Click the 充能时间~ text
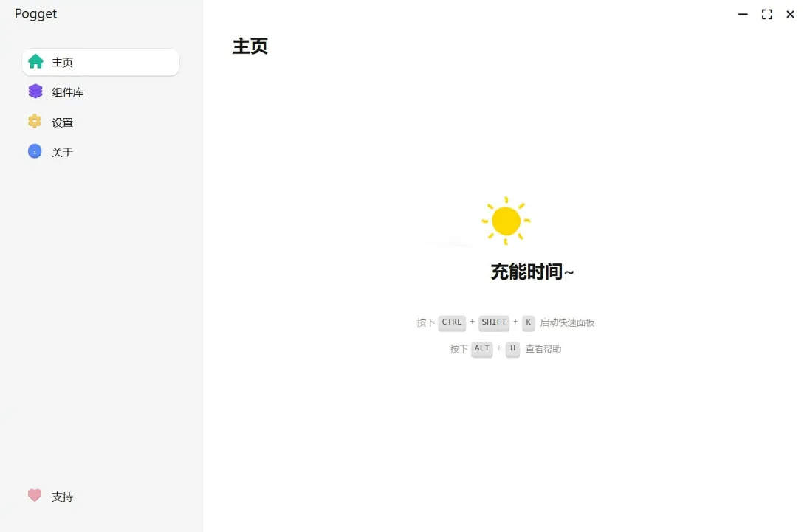 click(x=532, y=272)
